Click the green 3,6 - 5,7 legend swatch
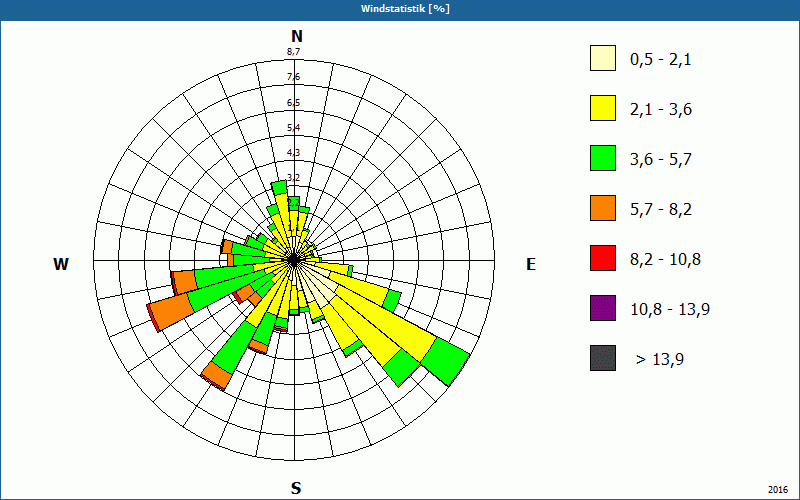This screenshot has height=500, width=800. (x=603, y=158)
